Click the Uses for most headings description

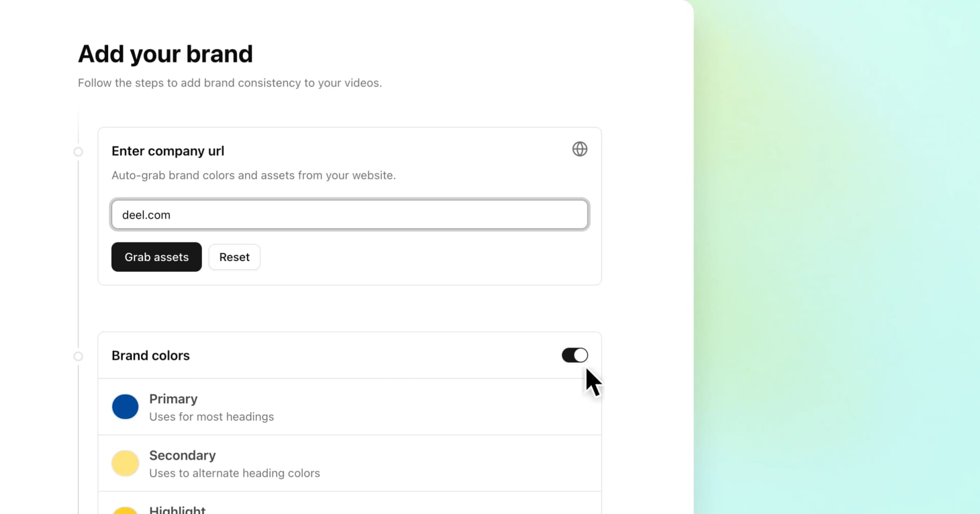point(211,416)
